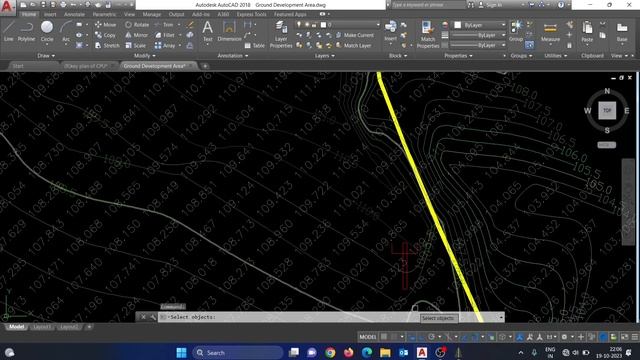The image size is (640, 360).
Task: Click Make Current layer button
Action: pos(355,35)
